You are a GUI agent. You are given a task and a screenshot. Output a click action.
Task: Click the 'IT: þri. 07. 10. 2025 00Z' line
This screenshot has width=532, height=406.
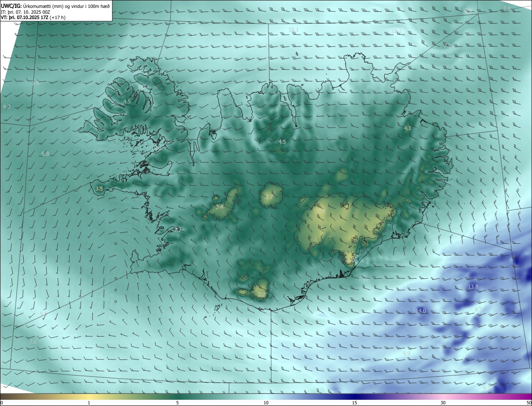pyautogui.click(x=26, y=12)
